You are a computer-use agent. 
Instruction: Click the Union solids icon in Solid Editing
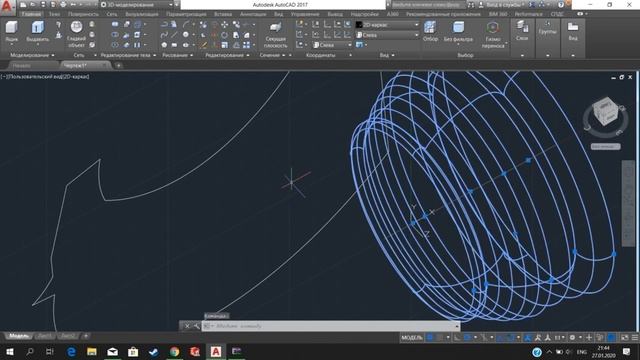115,24
